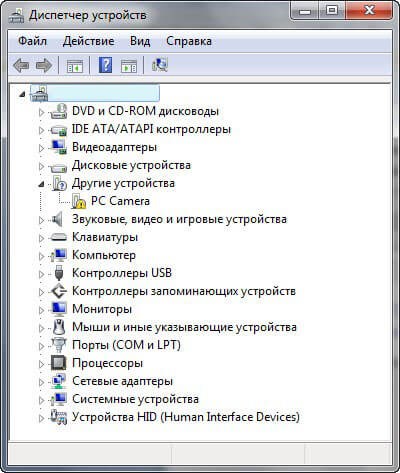Screen dimensions: 400x473
Task: Expand the Процессоры node arrow
Action: click(x=41, y=364)
